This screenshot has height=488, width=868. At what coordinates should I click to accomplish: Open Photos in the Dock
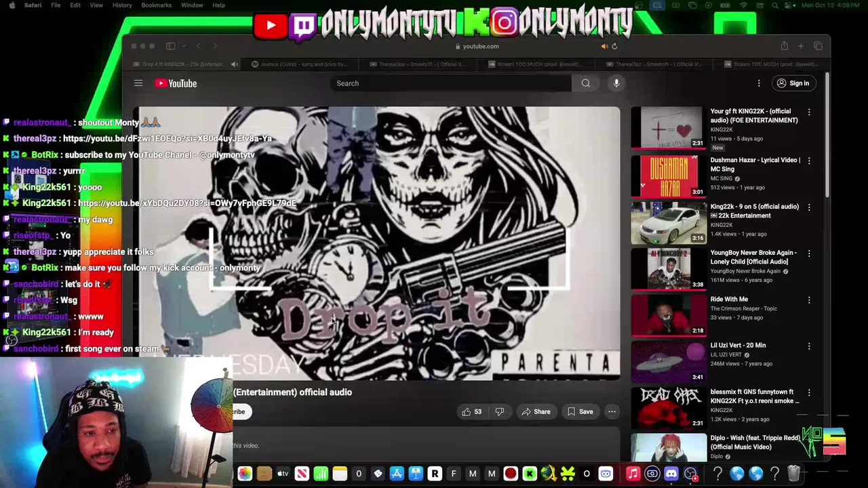coord(245,474)
